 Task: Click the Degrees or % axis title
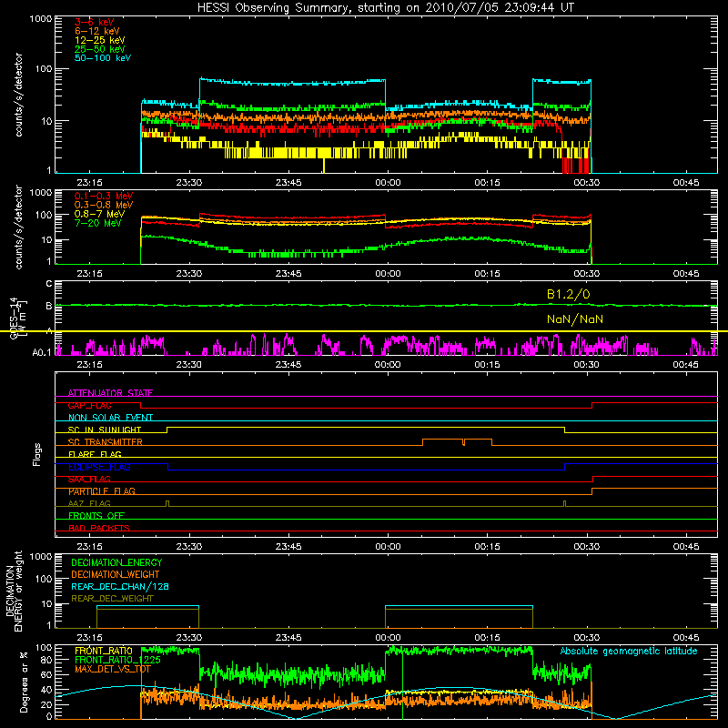coord(24,682)
